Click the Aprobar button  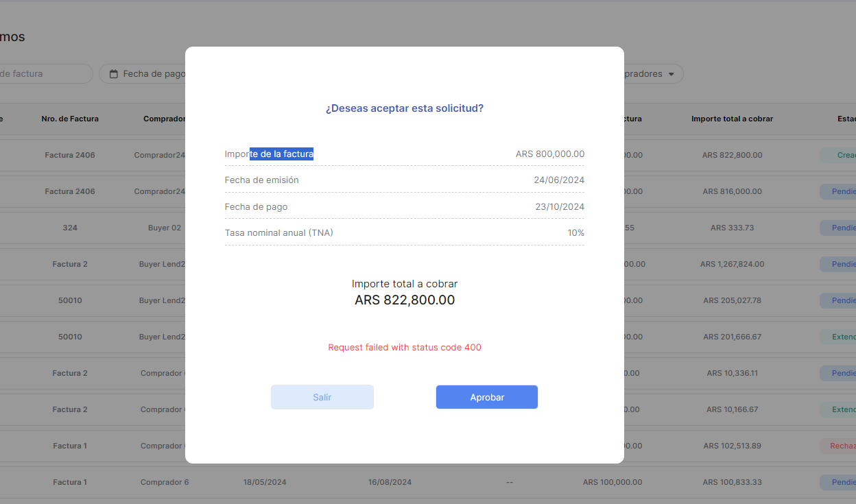click(x=487, y=397)
